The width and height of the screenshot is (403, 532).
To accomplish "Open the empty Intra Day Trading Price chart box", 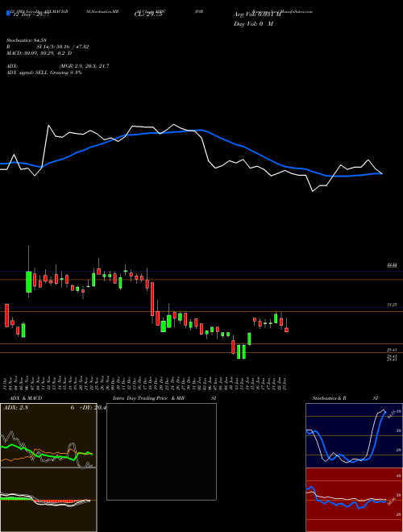I will point(161,451).
